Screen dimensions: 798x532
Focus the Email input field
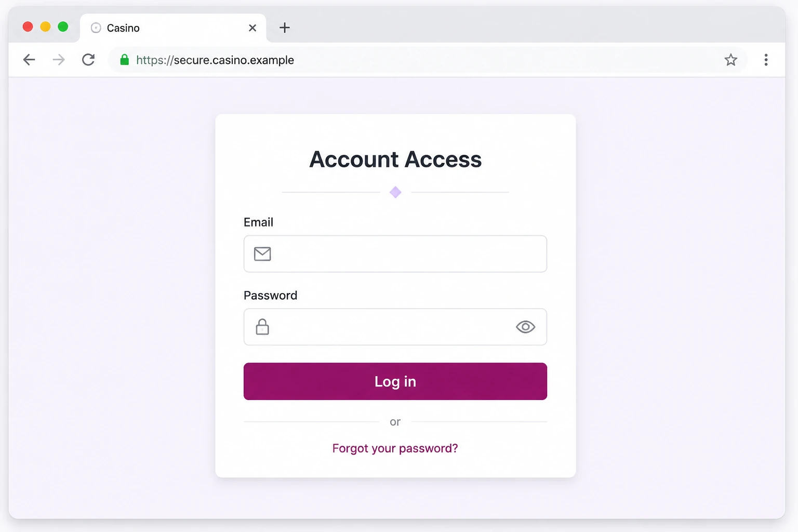pos(395,254)
